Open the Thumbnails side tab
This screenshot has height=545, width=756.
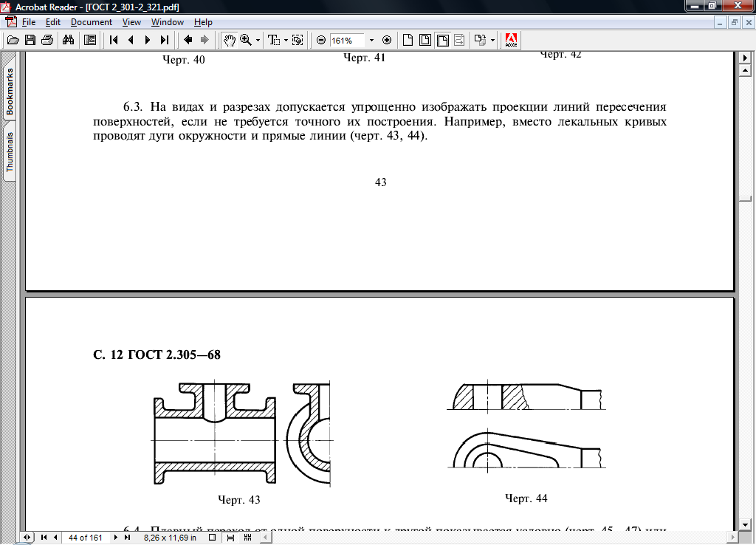10,152
